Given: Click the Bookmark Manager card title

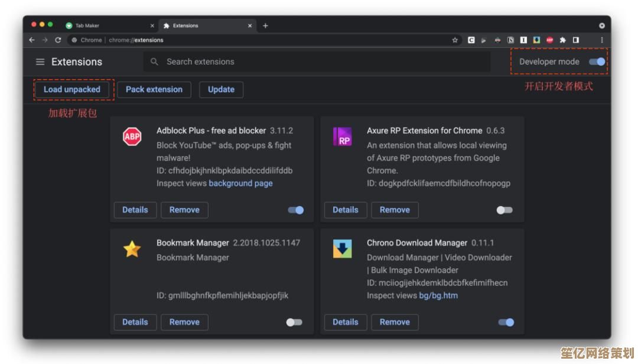Looking at the screenshot, I should tap(193, 242).
